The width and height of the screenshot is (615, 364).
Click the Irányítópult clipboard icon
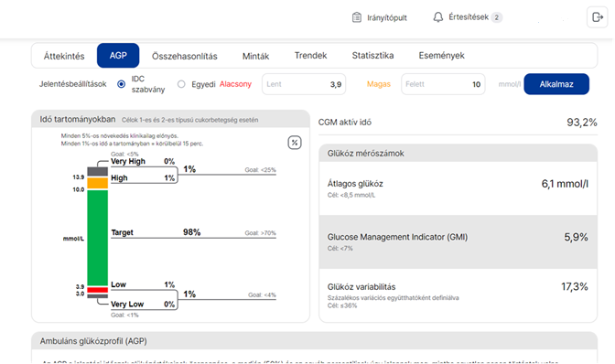point(357,17)
